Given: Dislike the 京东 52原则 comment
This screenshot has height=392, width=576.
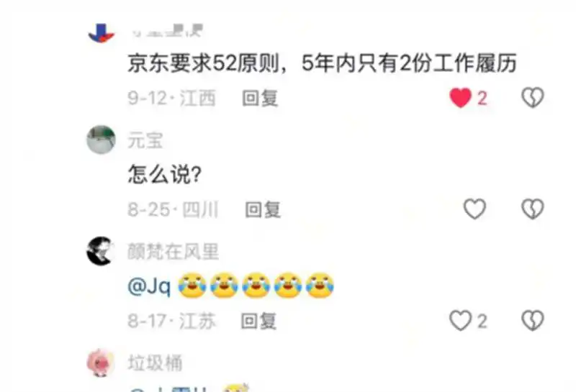Looking at the screenshot, I should point(533,98).
